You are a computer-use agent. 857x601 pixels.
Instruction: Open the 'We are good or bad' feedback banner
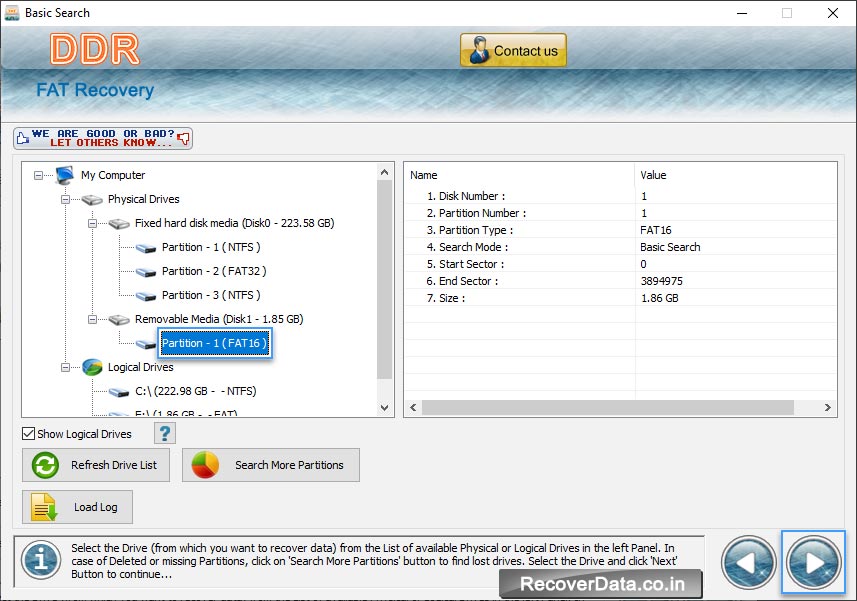click(103, 138)
